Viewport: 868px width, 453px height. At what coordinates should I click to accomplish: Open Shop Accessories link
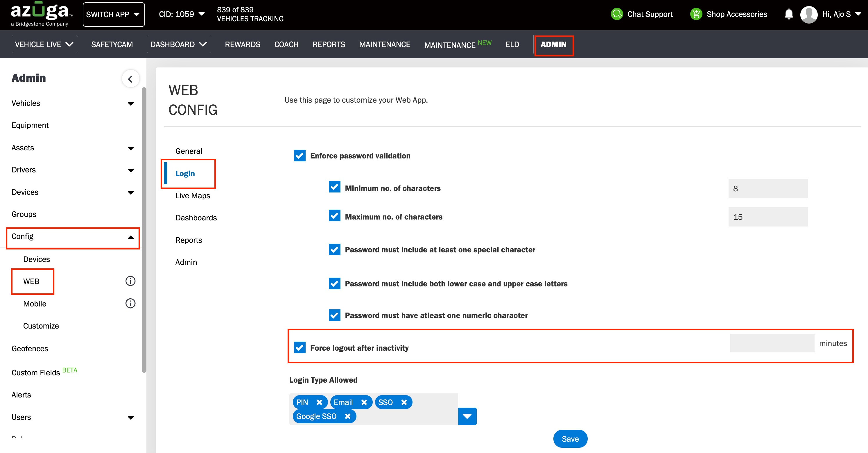click(x=737, y=14)
